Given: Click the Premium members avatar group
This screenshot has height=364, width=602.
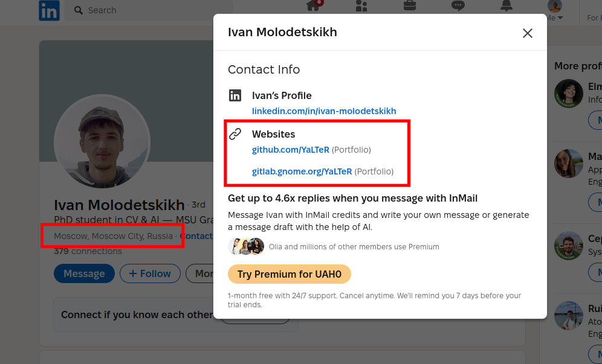Looking at the screenshot, I should click(247, 246).
